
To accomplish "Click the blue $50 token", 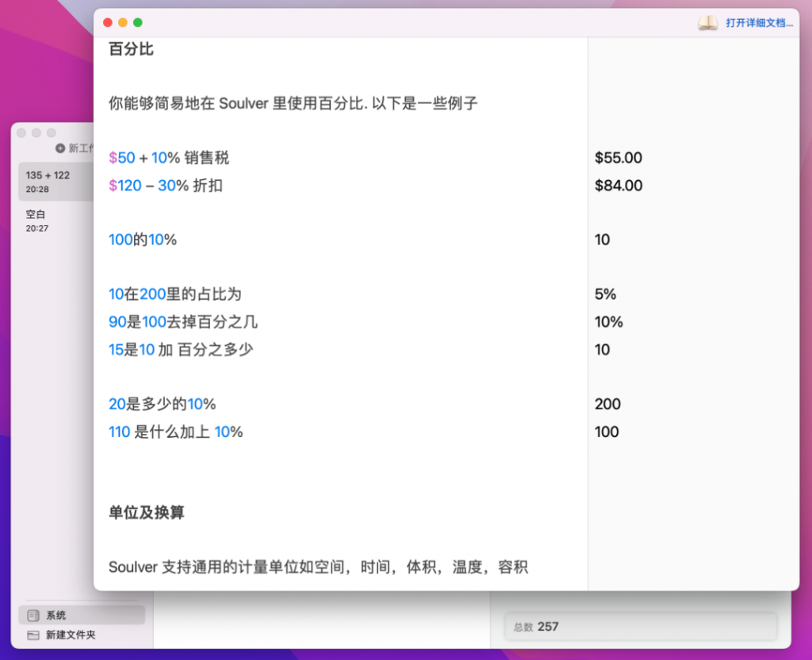I will click(120, 158).
